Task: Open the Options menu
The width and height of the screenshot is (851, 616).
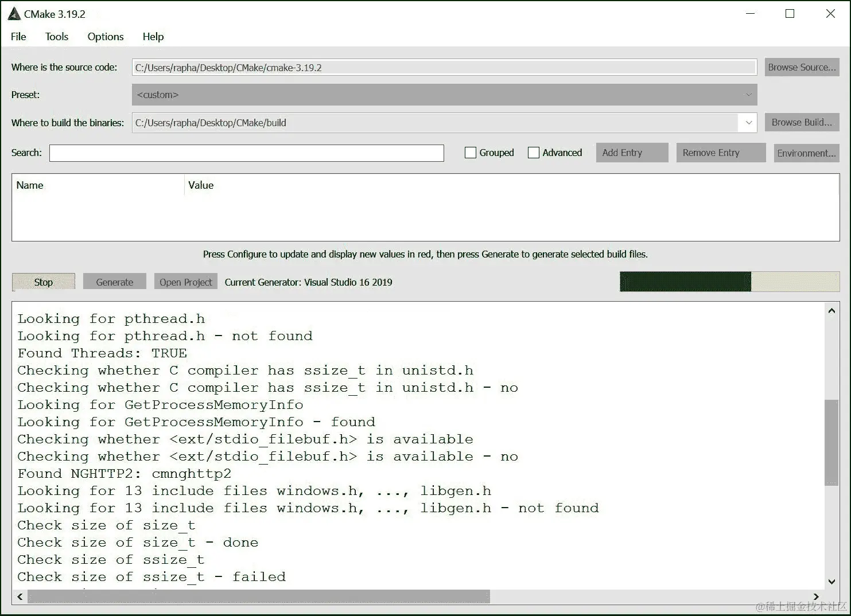Action: [105, 36]
